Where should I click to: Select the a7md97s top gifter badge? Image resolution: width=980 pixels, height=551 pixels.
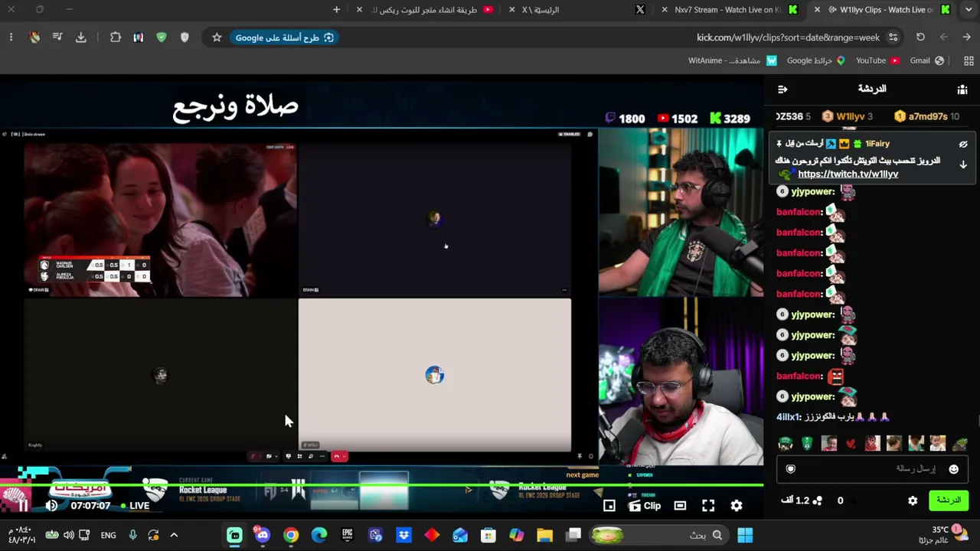click(926, 116)
